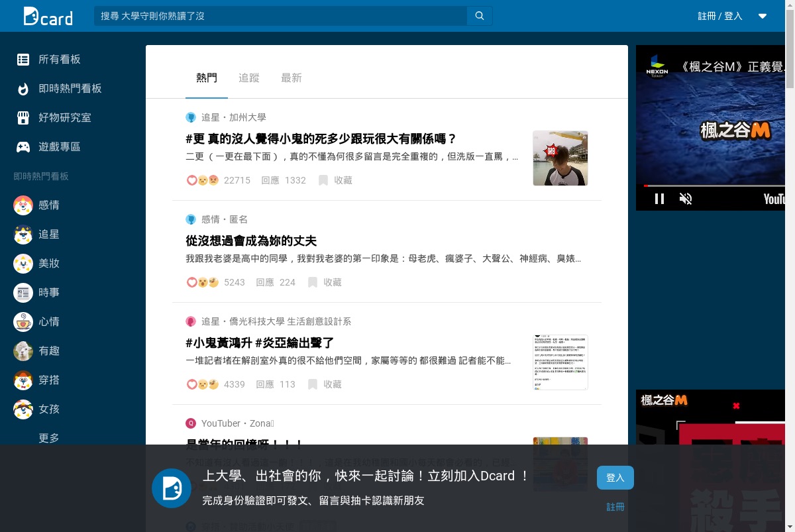The image size is (795, 532).
Task: Open the 《楓之谷M》正義覺 video title
Action: point(732,66)
